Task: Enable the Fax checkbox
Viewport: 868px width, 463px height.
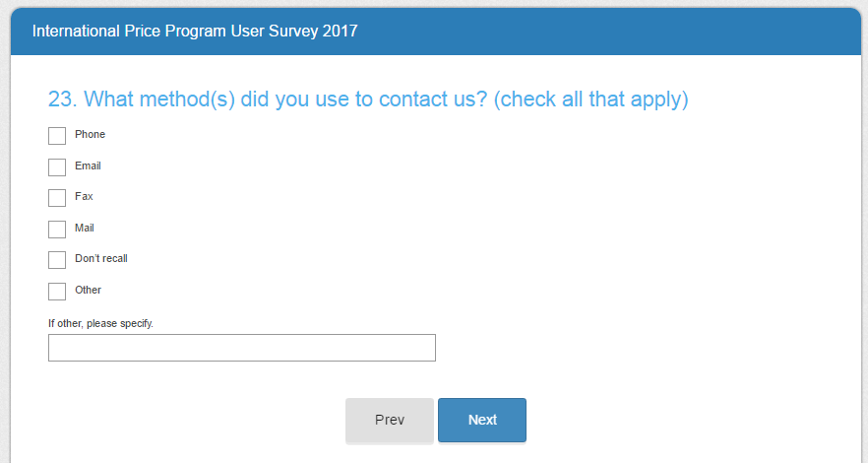Action: tap(57, 198)
